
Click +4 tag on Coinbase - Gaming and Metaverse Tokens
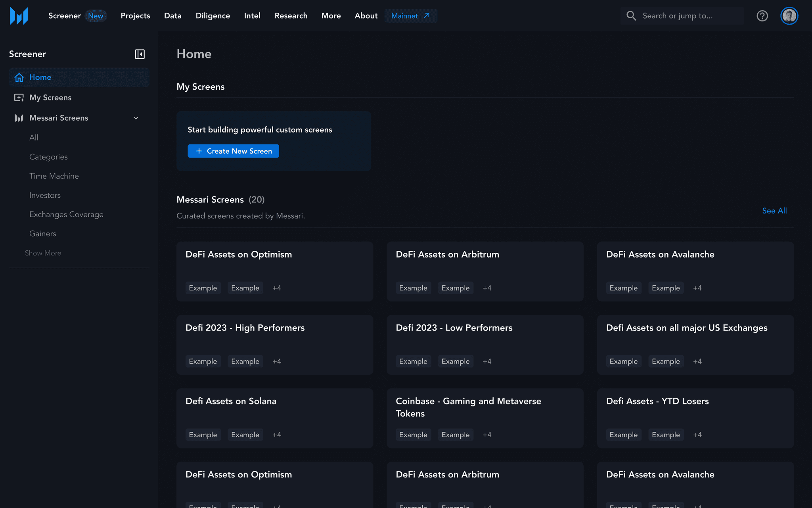487,435
